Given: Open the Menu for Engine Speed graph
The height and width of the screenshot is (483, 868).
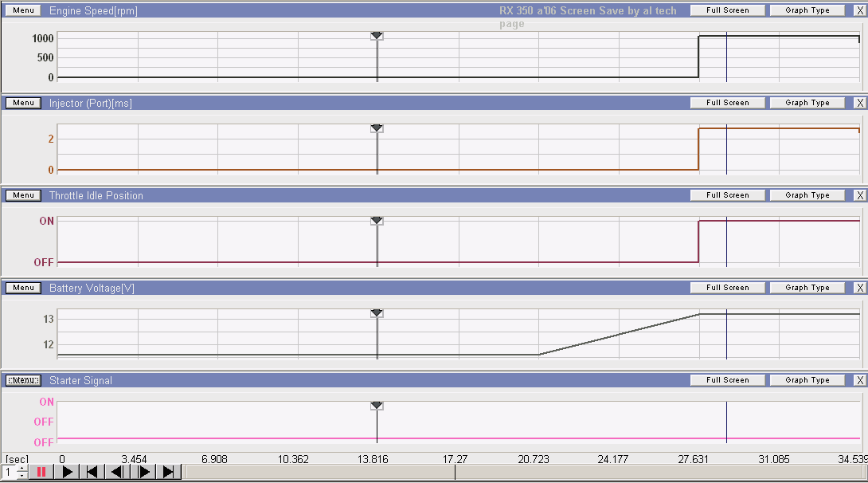Looking at the screenshot, I should (23, 10).
